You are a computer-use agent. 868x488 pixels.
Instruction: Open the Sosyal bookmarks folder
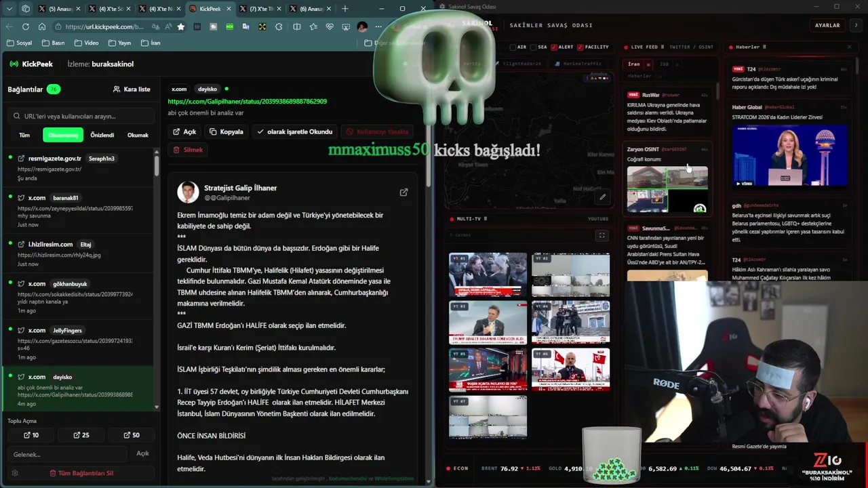(x=19, y=43)
